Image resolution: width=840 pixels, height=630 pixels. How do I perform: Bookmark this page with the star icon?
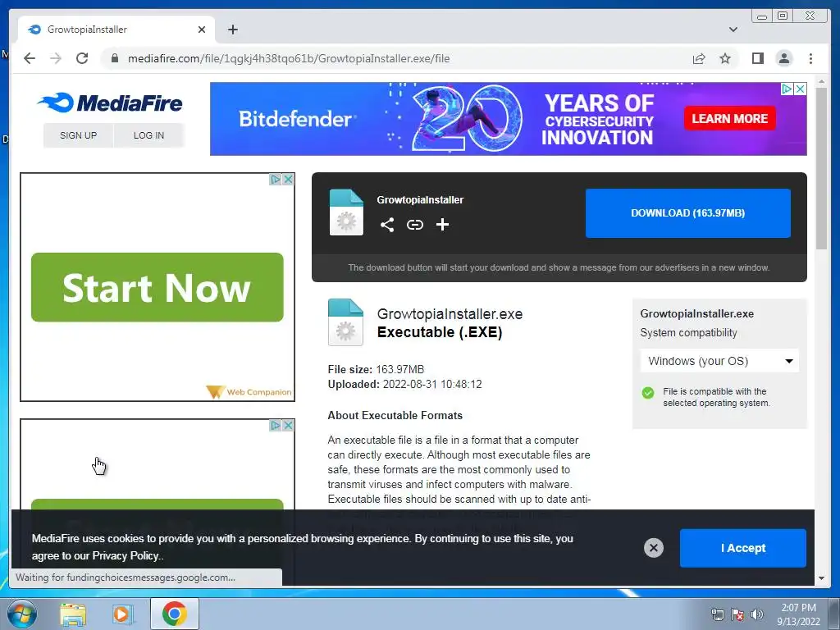[725, 58]
